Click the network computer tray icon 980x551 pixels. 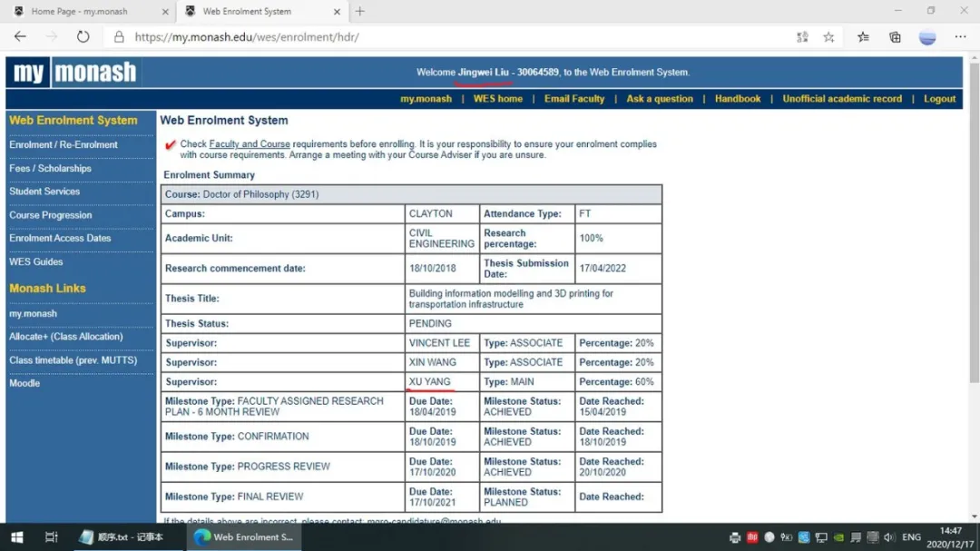(821, 537)
